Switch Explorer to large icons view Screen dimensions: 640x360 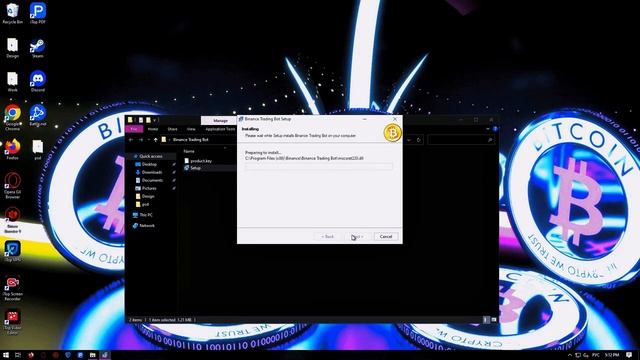pyautogui.click(x=493, y=320)
